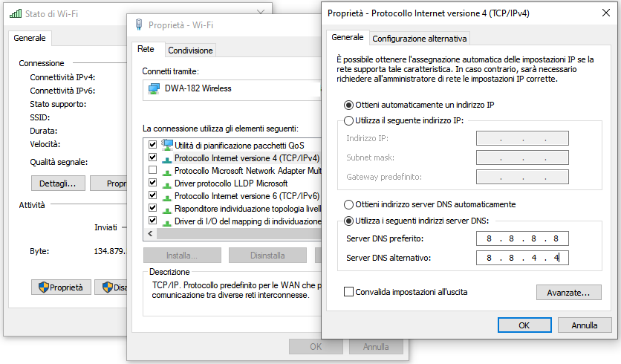
Task: Open the Condivisione tab
Action: 190,51
